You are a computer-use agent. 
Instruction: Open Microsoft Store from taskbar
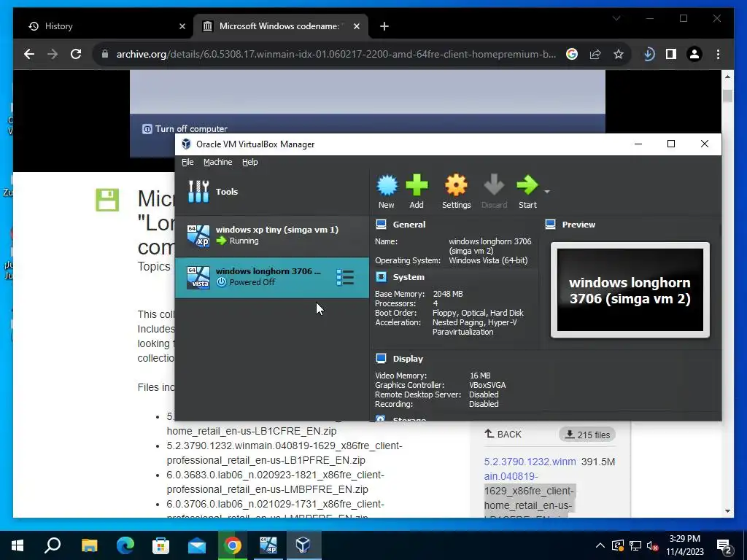[160, 545]
